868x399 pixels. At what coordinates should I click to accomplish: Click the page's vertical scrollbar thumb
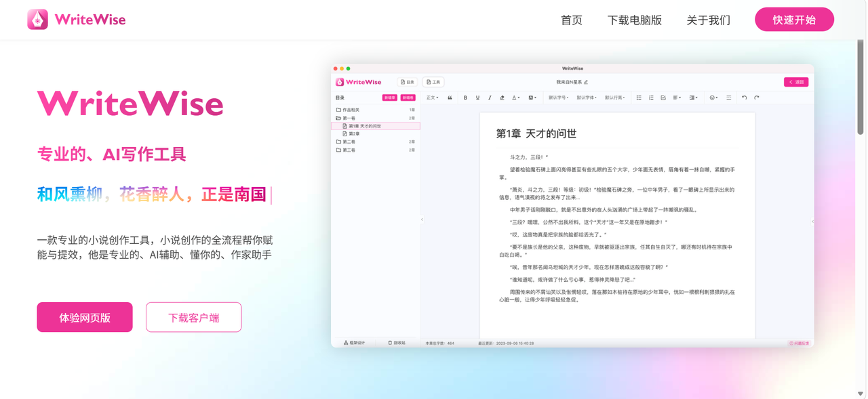[861, 87]
